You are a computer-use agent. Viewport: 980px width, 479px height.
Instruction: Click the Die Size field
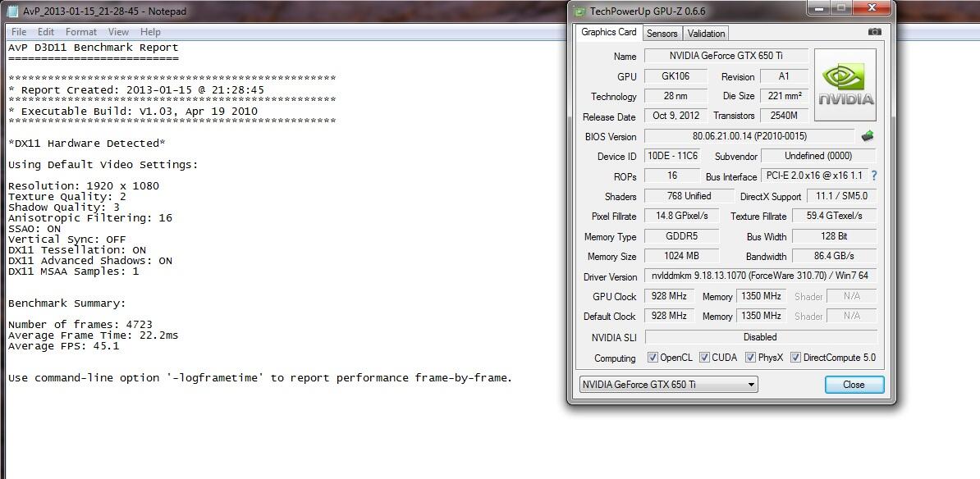tap(784, 96)
